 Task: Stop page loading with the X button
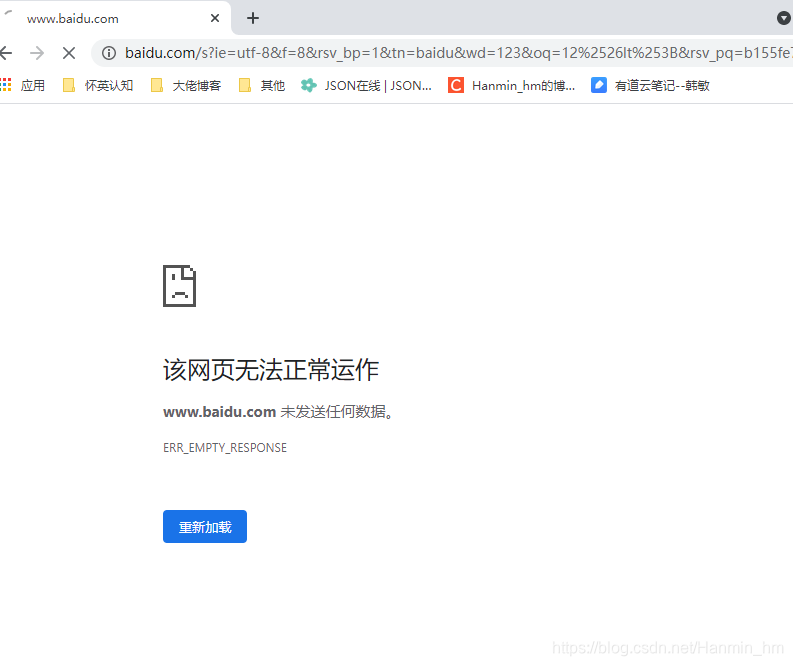[x=69, y=53]
